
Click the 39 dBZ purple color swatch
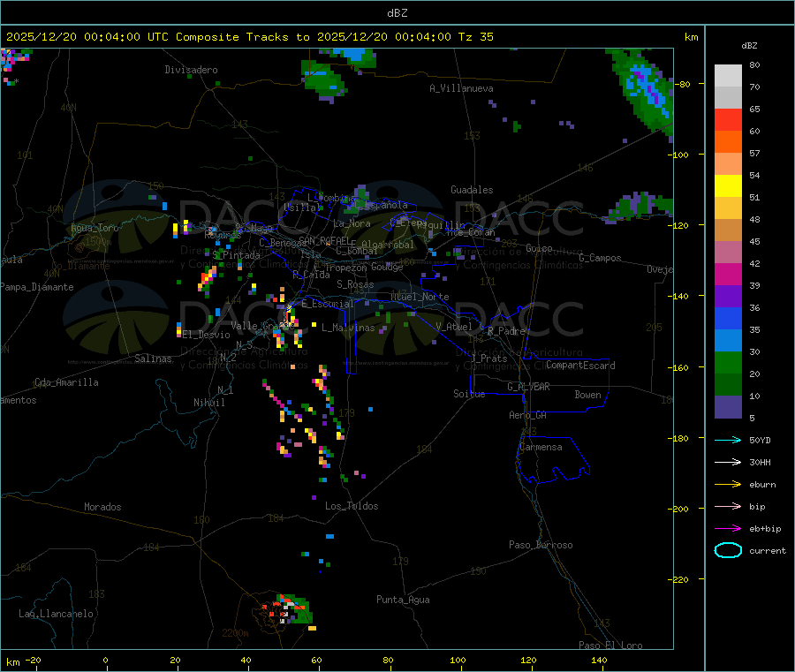728,297
